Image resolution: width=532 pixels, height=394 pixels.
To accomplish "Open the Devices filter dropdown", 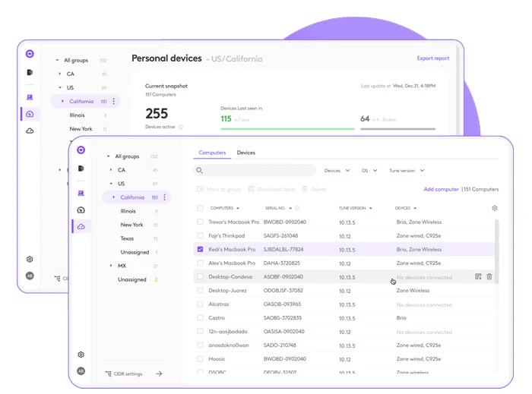I will [337, 171].
